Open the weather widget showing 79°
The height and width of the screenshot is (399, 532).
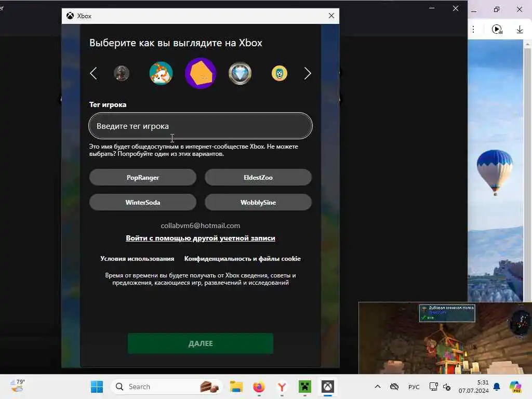17,387
